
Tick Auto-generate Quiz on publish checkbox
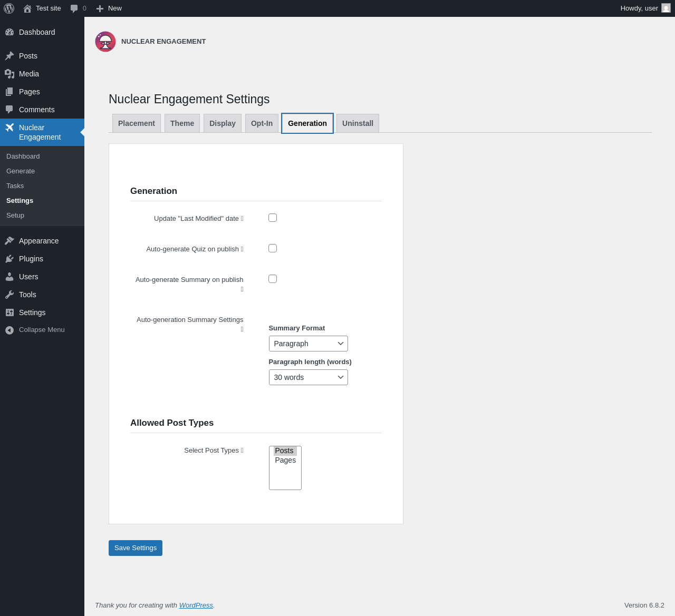coord(273,248)
